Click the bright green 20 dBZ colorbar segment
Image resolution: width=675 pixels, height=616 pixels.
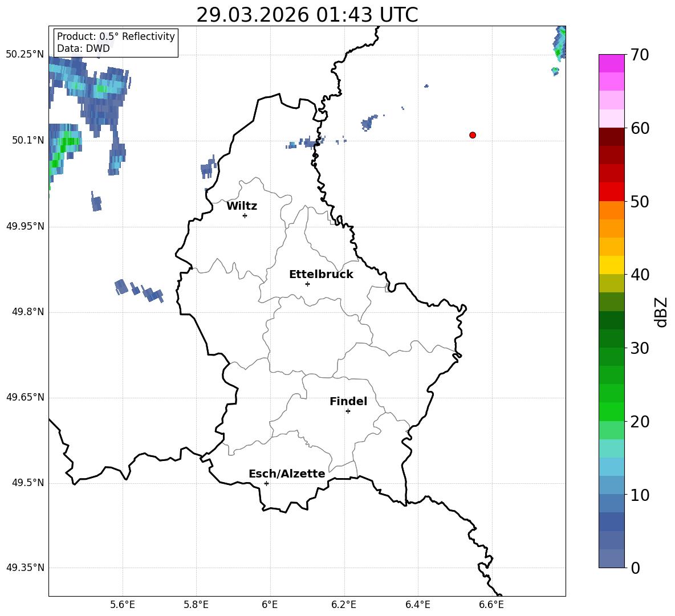point(611,411)
